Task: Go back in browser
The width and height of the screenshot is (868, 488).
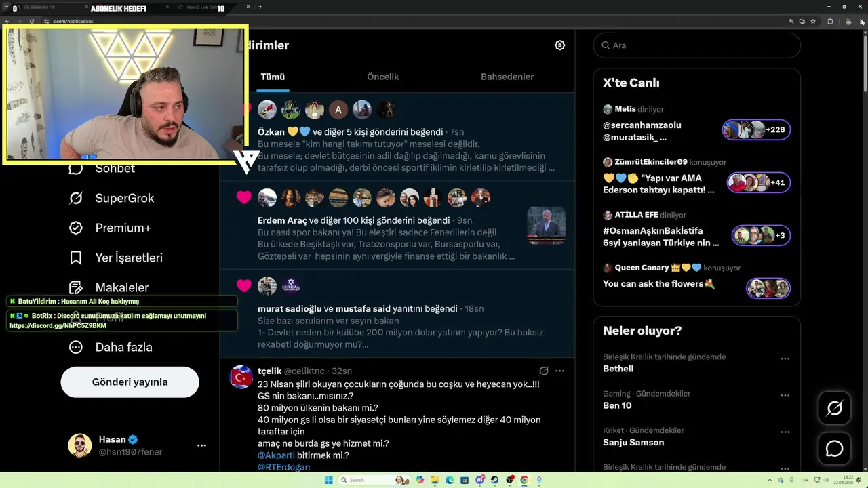Action: pos(7,22)
